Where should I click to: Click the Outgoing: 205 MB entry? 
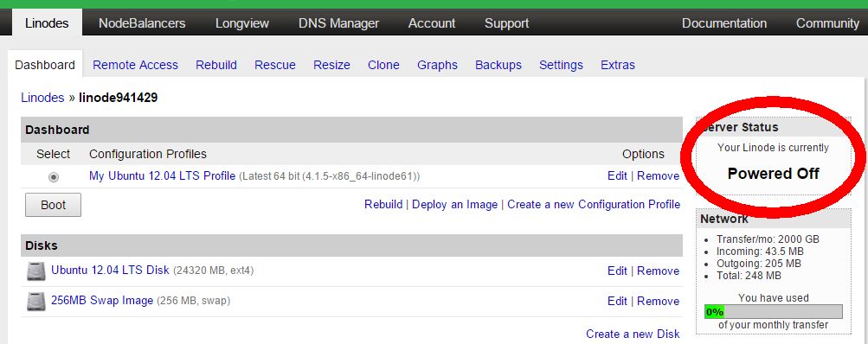[759, 264]
